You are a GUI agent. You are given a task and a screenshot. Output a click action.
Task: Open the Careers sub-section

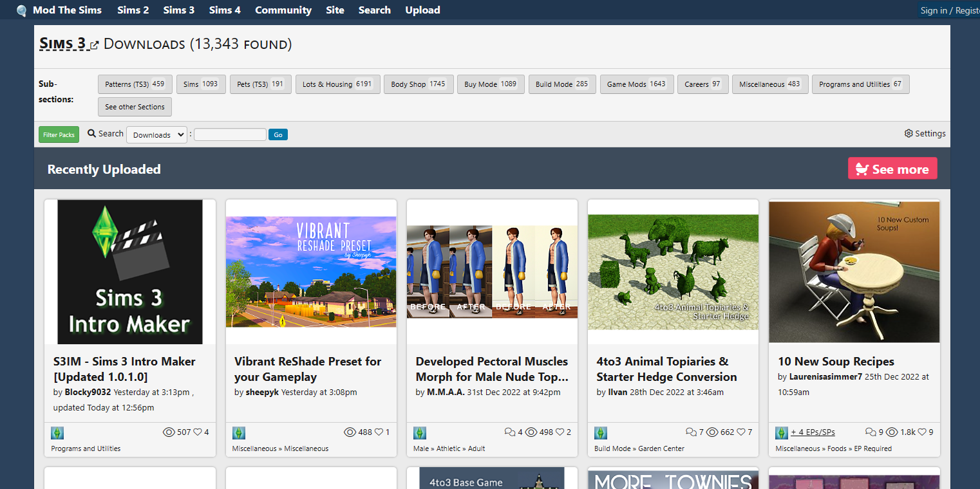tap(703, 84)
